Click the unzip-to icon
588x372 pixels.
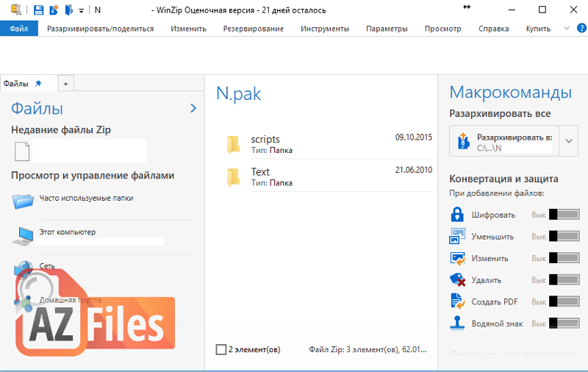(x=464, y=141)
